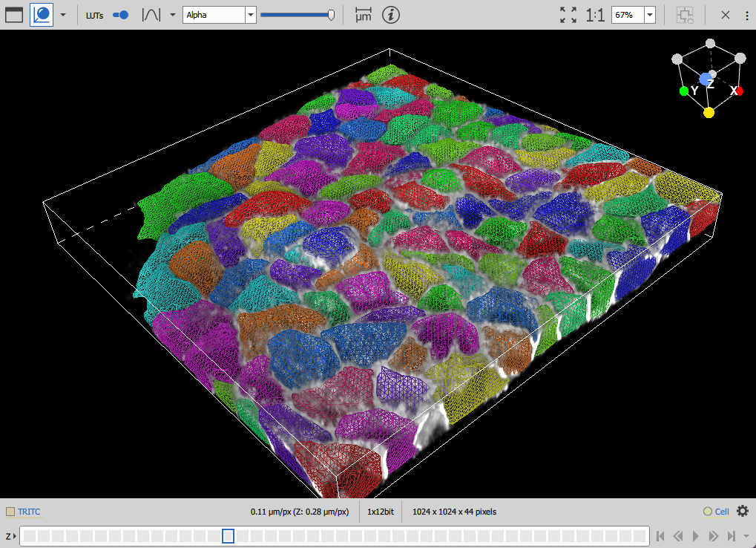Expand the view mode options arrow
This screenshot has height=548, width=756.
point(63,14)
